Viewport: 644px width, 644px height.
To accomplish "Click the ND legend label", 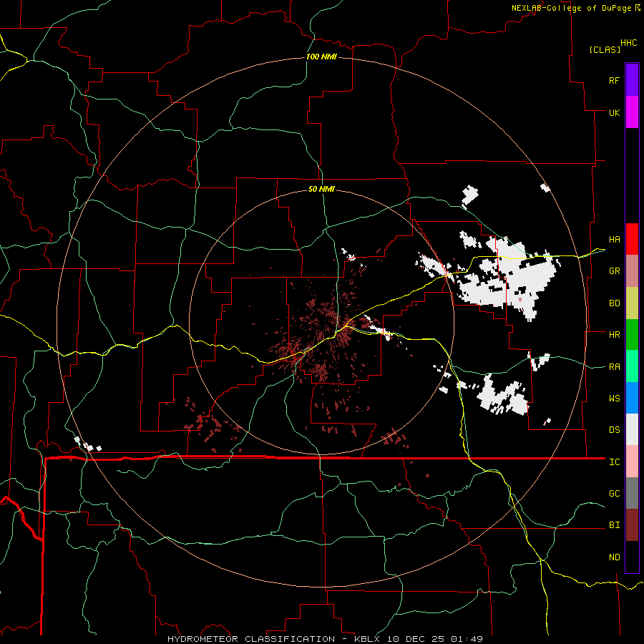I will pos(614,557).
